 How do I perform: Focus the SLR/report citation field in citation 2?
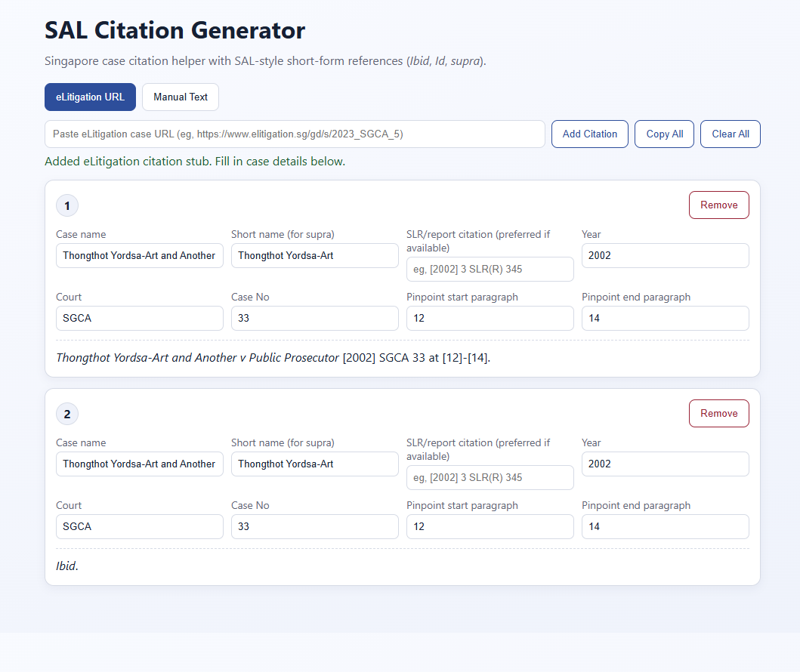pos(490,477)
